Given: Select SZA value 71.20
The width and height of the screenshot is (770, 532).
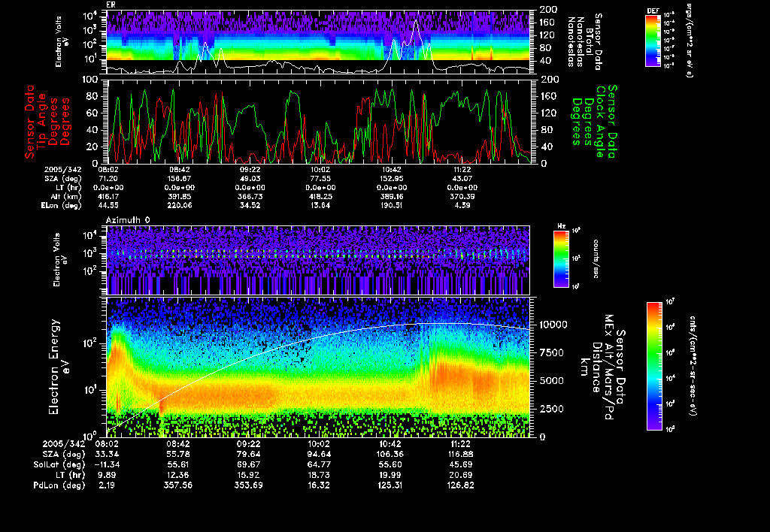Looking at the screenshot, I should pyautogui.click(x=108, y=179).
